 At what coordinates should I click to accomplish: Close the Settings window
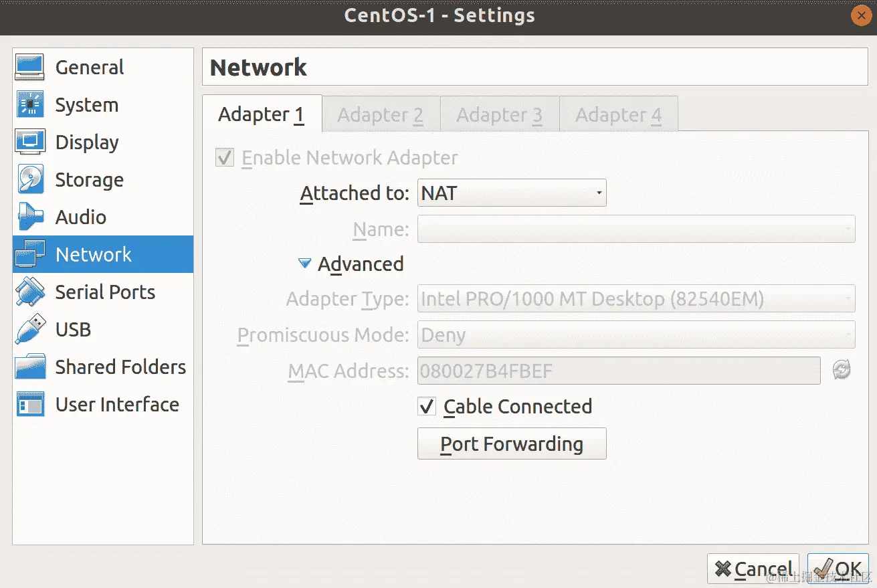(860, 16)
